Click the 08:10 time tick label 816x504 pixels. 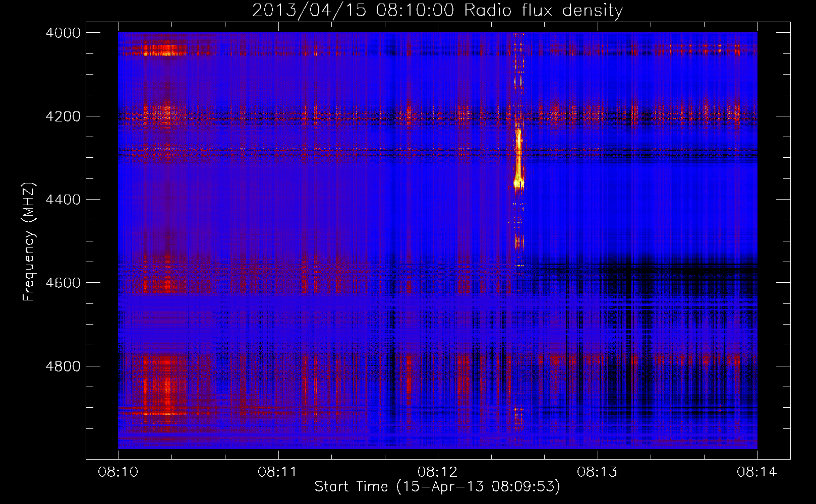119,472
